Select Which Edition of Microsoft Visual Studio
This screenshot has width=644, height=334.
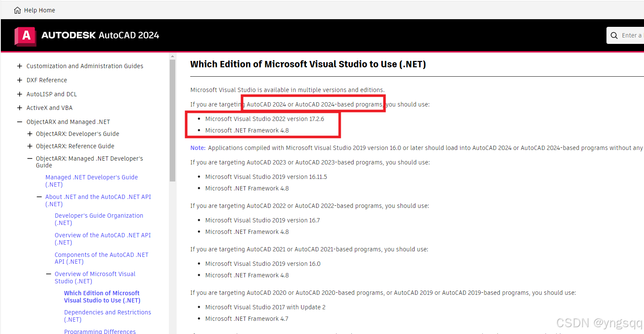click(x=102, y=297)
